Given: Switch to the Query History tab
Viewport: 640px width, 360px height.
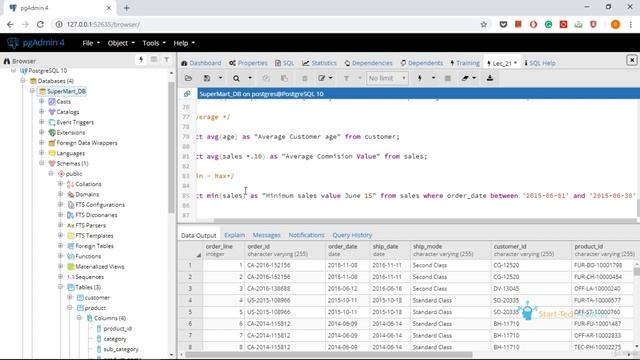Looking at the screenshot, I should pyautogui.click(x=352, y=235).
